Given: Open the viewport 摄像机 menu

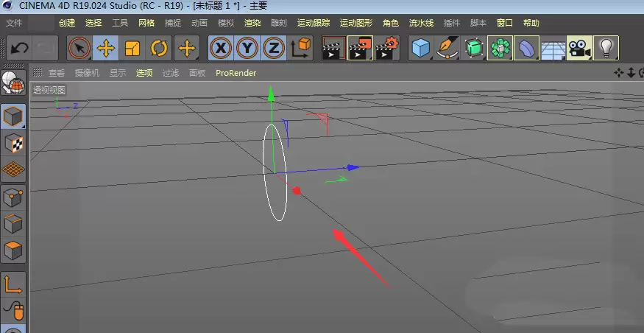Looking at the screenshot, I should click(x=87, y=73).
